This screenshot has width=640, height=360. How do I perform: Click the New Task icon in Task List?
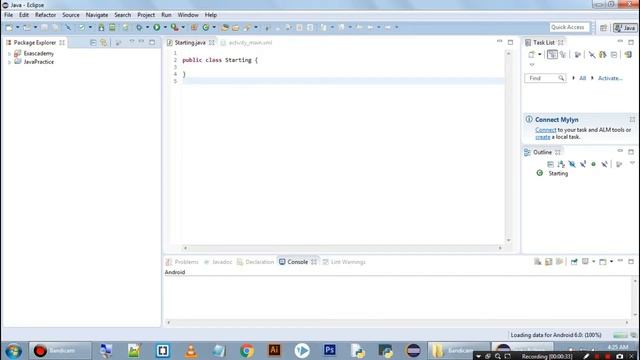531,54
